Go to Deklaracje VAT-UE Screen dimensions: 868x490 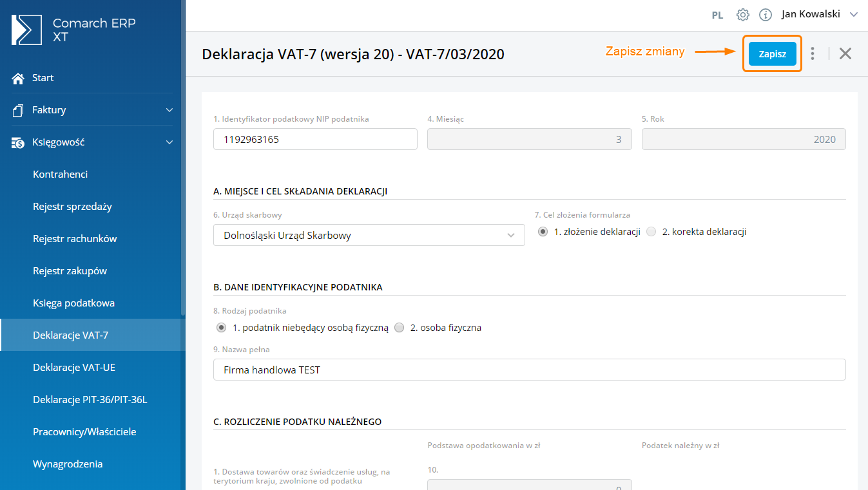(x=74, y=368)
